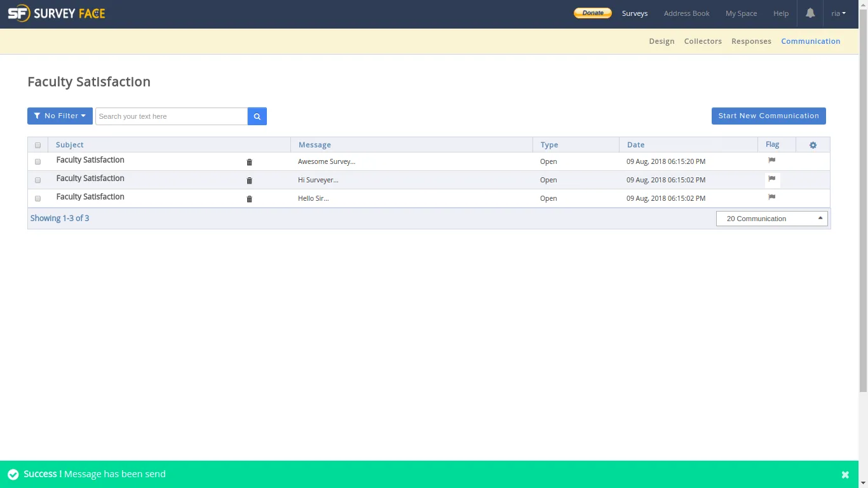Open the Address Book menu item
Screen dimensions: 868x488
point(686,13)
